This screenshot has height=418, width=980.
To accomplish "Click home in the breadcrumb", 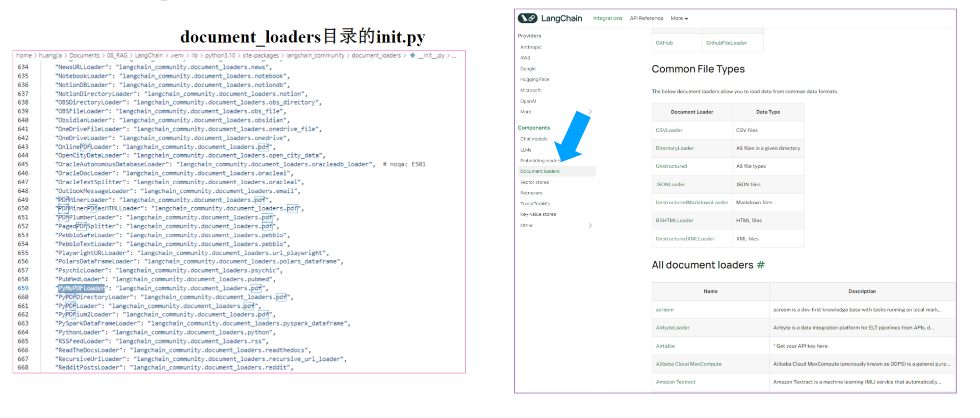I will pos(24,55).
